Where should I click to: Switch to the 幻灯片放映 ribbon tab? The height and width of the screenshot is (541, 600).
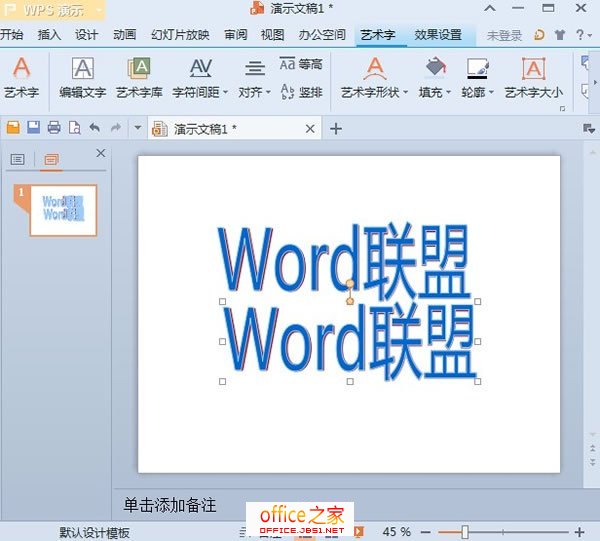tap(180, 35)
